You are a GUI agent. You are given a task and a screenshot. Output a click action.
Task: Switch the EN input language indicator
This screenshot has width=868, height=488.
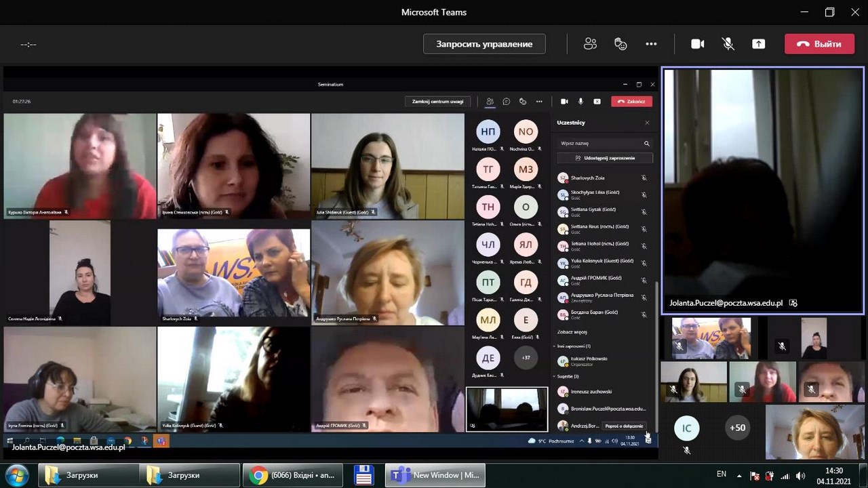722,474
